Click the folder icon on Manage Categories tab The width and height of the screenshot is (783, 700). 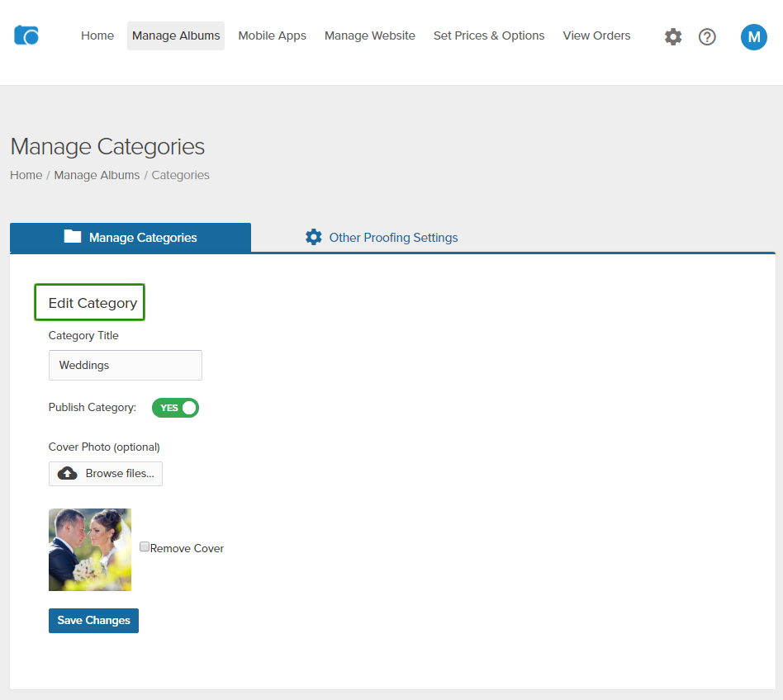(73, 237)
